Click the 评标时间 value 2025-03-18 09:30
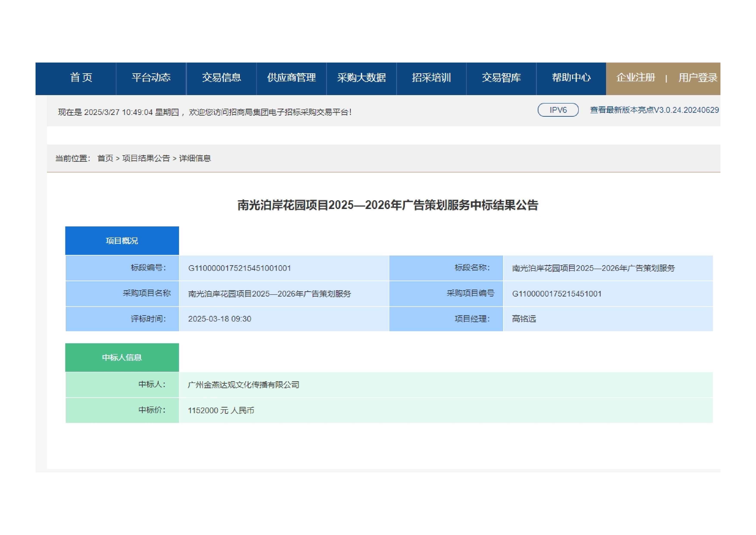 pyautogui.click(x=220, y=319)
